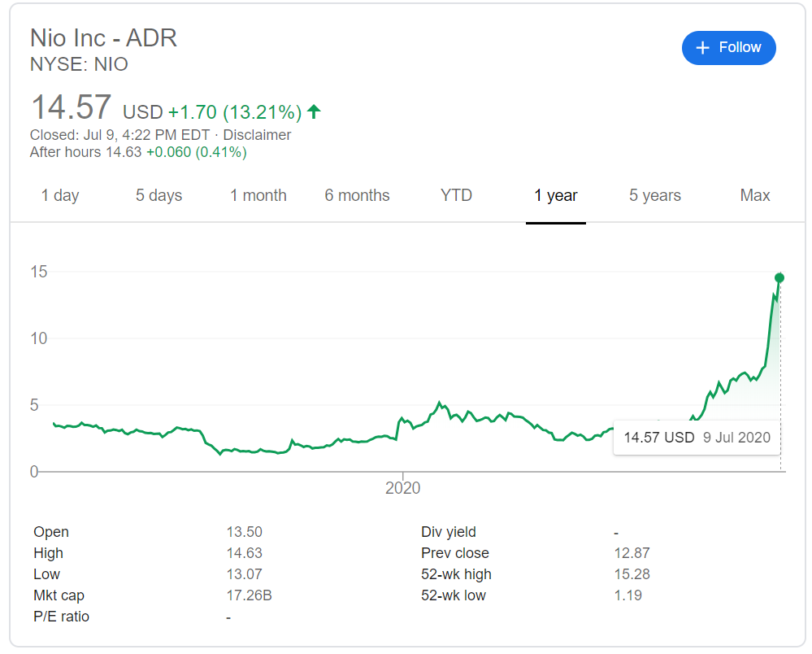
Task: Click the 10 y-axis label
Action: click(x=39, y=338)
